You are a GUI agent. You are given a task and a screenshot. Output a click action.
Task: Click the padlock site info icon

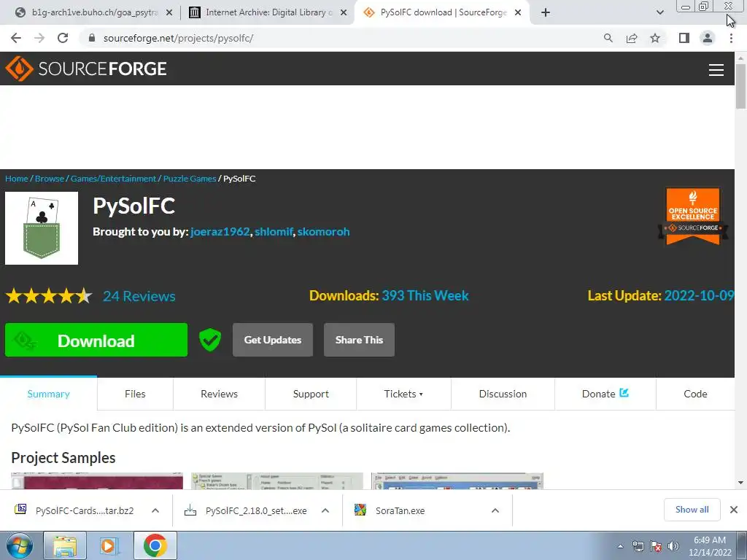click(92, 38)
